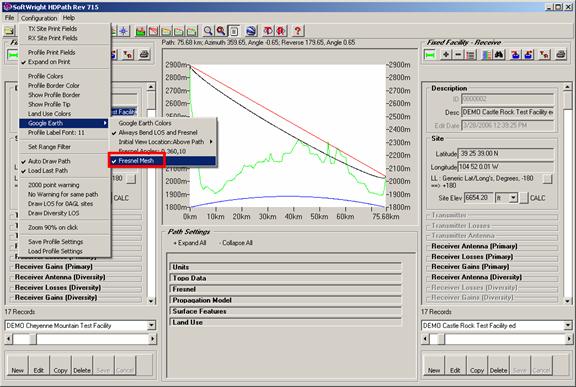The image size is (576, 387).
Task: Click the crosshair target icon in main toolbar
Action: click(x=123, y=31)
